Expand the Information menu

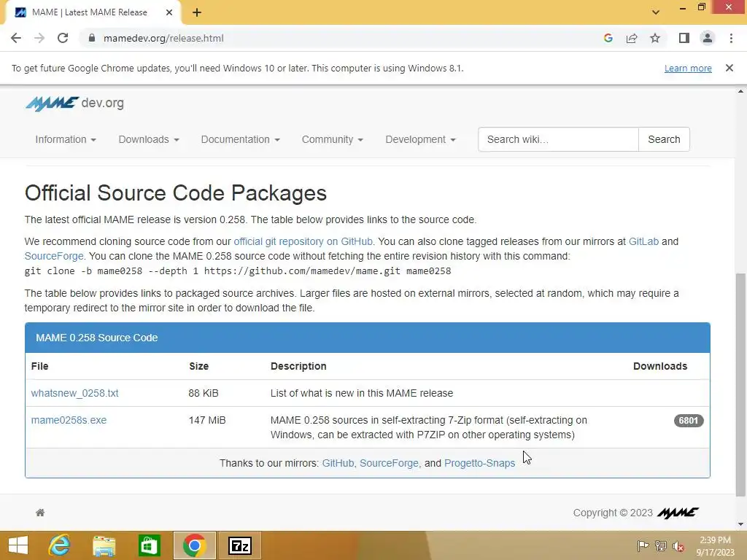coord(66,139)
